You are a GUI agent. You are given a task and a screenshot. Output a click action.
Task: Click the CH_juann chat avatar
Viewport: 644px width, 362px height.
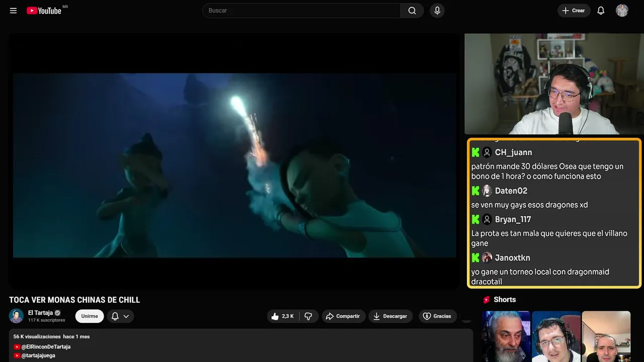[487, 152]
